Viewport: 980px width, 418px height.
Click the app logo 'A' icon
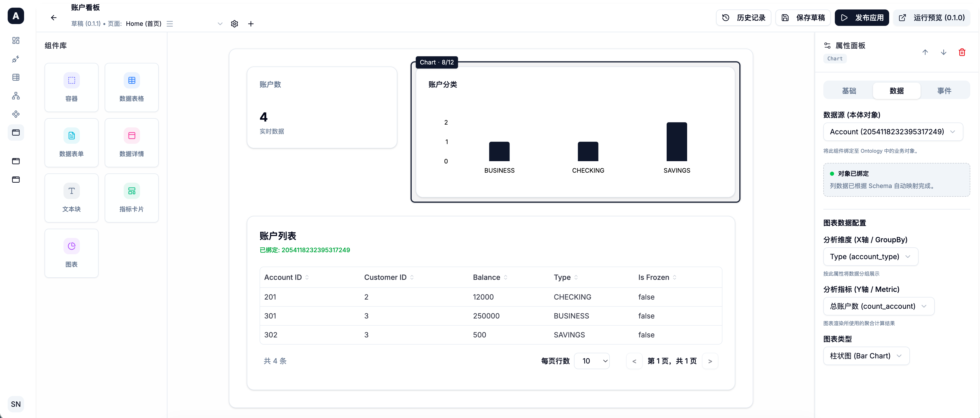click(x=16, y=16)
